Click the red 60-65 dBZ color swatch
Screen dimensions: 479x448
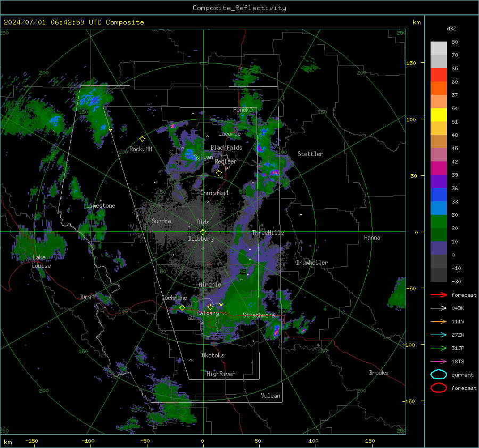point(439,75)
